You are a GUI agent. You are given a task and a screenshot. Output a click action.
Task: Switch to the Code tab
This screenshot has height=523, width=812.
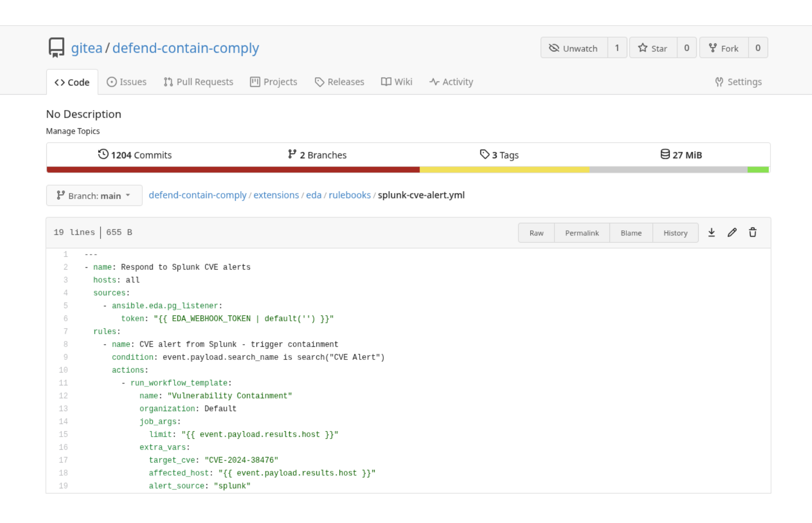tap(72, 82)
